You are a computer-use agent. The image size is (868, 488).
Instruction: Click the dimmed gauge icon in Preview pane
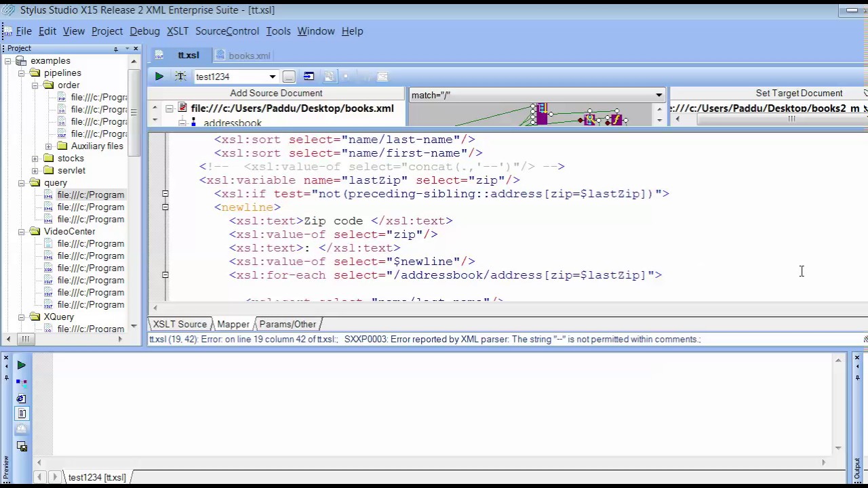pyautogui.click(x=21, y=430)
